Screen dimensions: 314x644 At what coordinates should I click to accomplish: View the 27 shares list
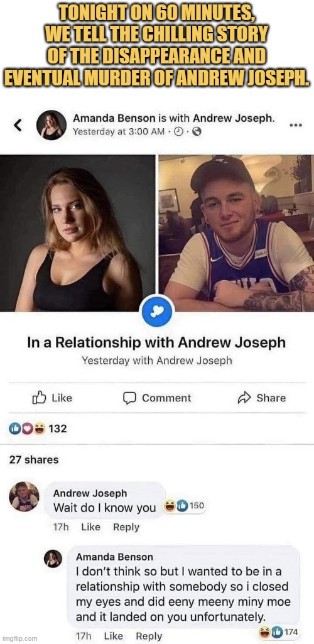click(x=34, y=459)
